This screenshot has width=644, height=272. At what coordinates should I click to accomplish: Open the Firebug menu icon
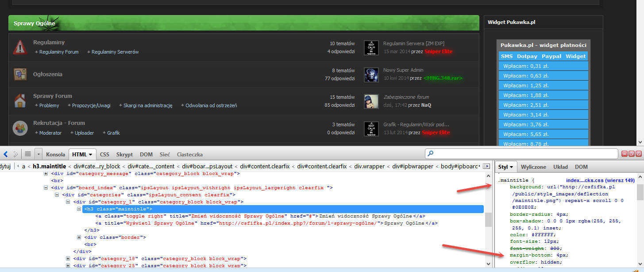tap(27, 154)
